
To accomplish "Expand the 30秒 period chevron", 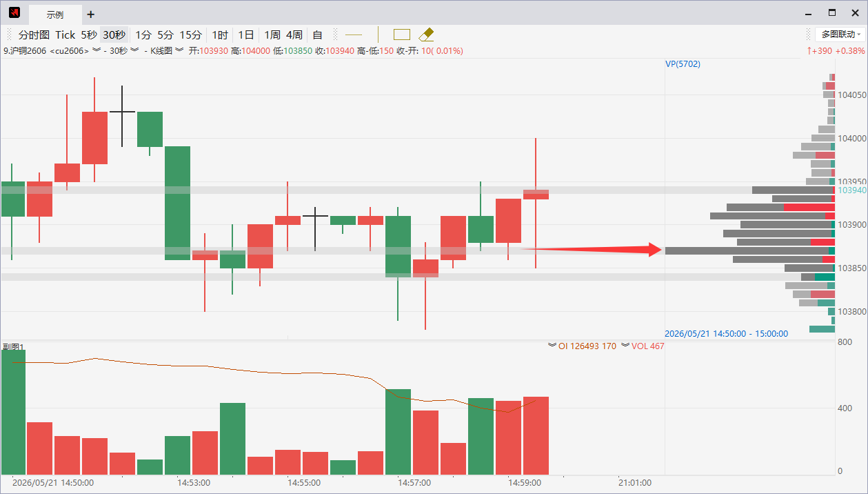I will pyautogui.click(x=134, y=50).
